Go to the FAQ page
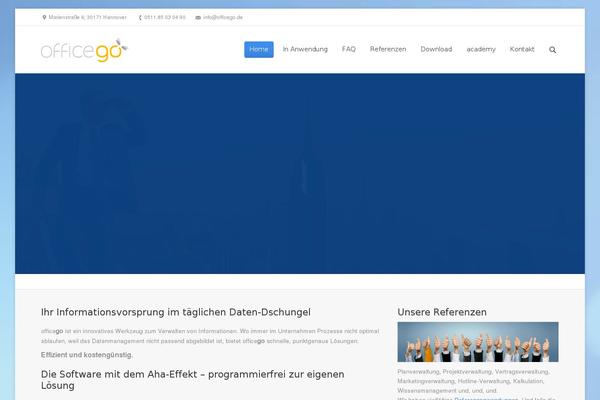 point(349,49)
